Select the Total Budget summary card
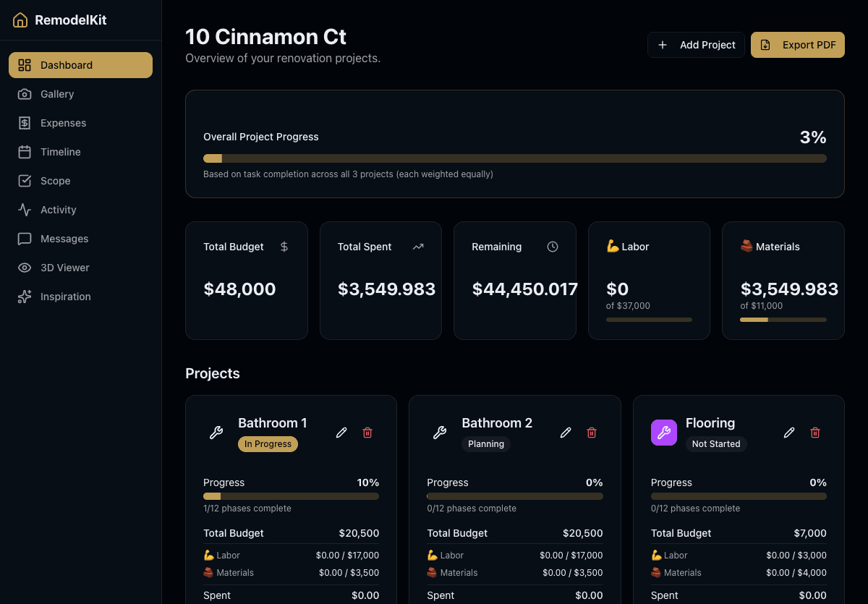Viewport: 868px width, 604px height. (246, 280)
